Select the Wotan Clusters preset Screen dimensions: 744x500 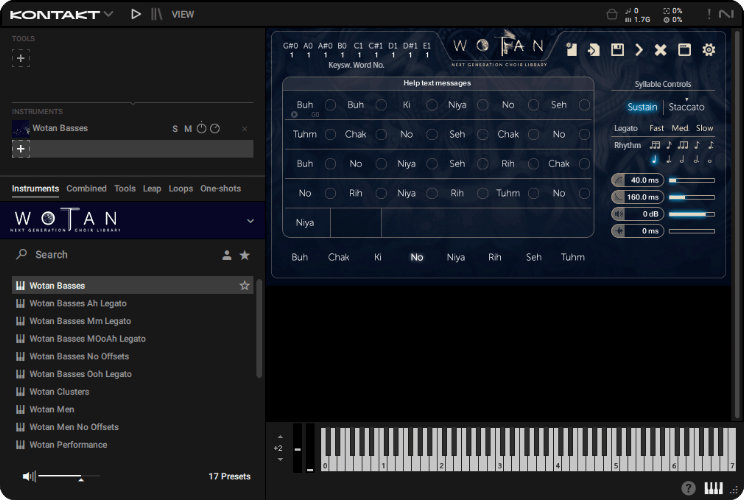59,392
